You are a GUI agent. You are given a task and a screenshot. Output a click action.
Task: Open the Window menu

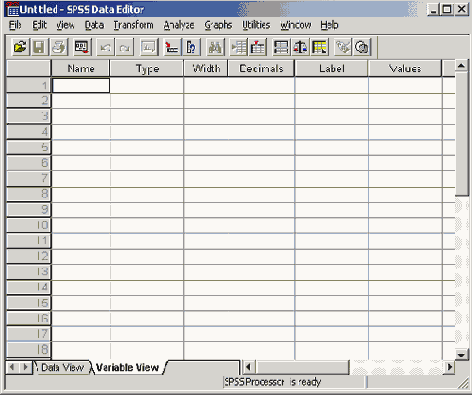(x=295, y=25)
